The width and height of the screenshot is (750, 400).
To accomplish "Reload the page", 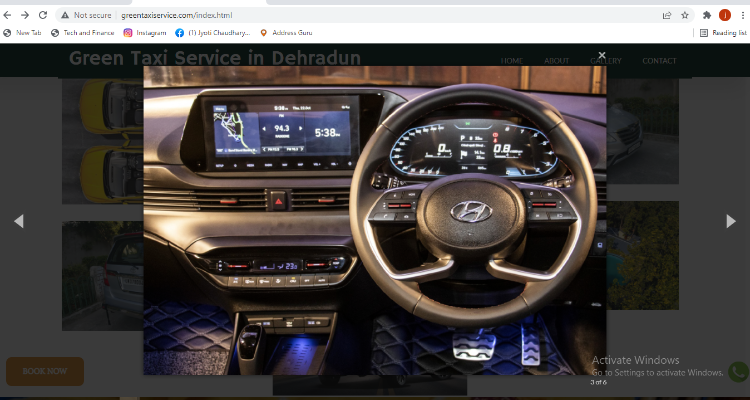I will pyautogui.click(x=43, y=15).
